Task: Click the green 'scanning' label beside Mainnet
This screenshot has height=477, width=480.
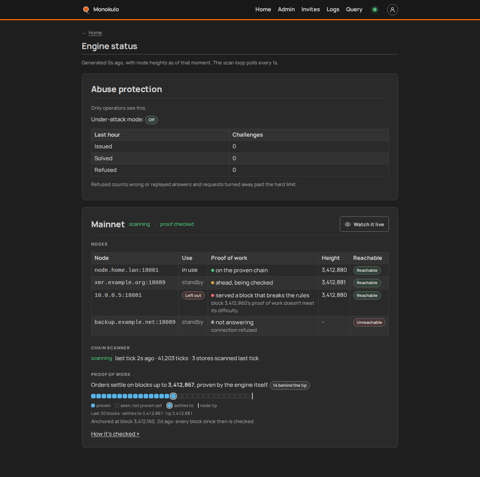Action: [x=140, y=224]
